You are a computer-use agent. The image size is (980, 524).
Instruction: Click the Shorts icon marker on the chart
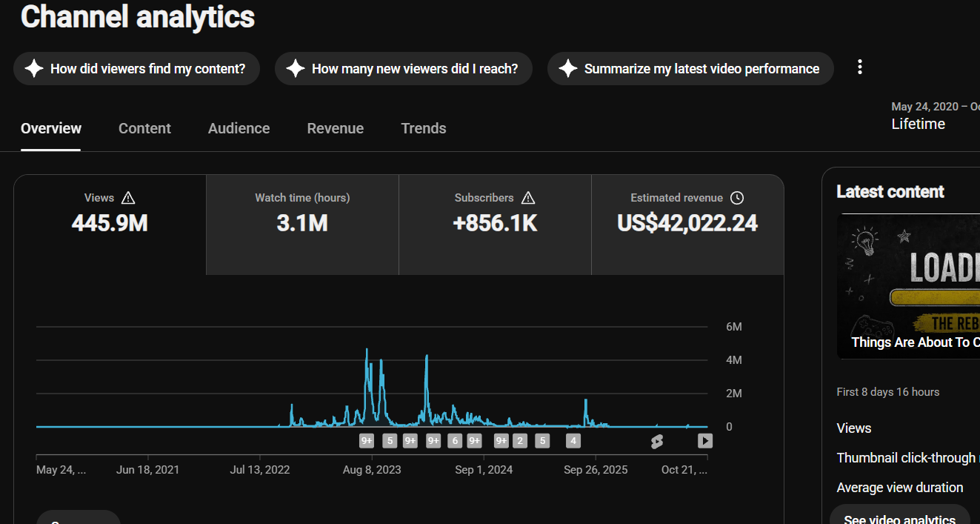[x=657, y=442]
